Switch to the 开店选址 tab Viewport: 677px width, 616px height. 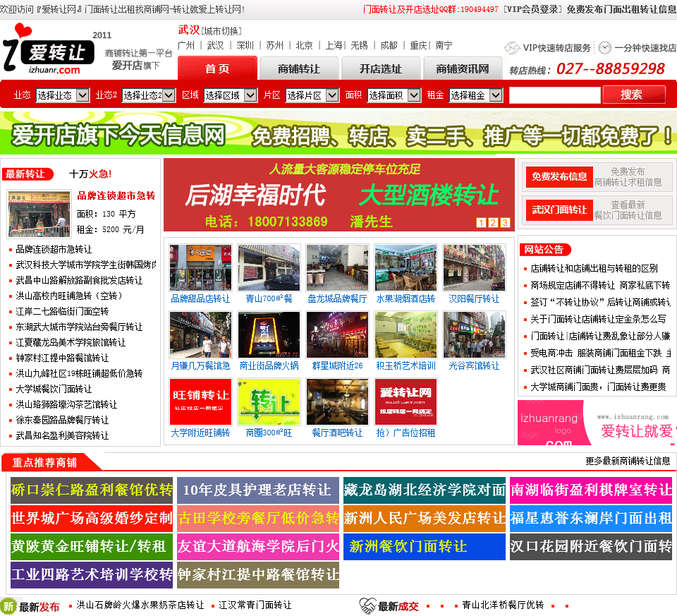coord(380,68)
